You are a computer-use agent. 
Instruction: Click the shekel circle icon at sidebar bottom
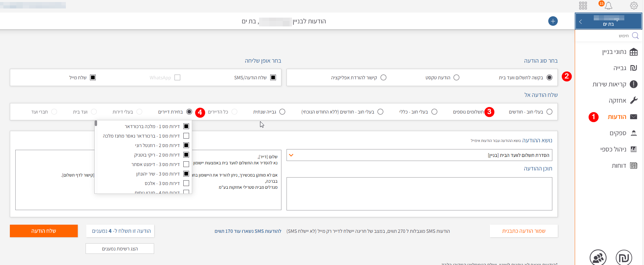[x=624, y=258]
